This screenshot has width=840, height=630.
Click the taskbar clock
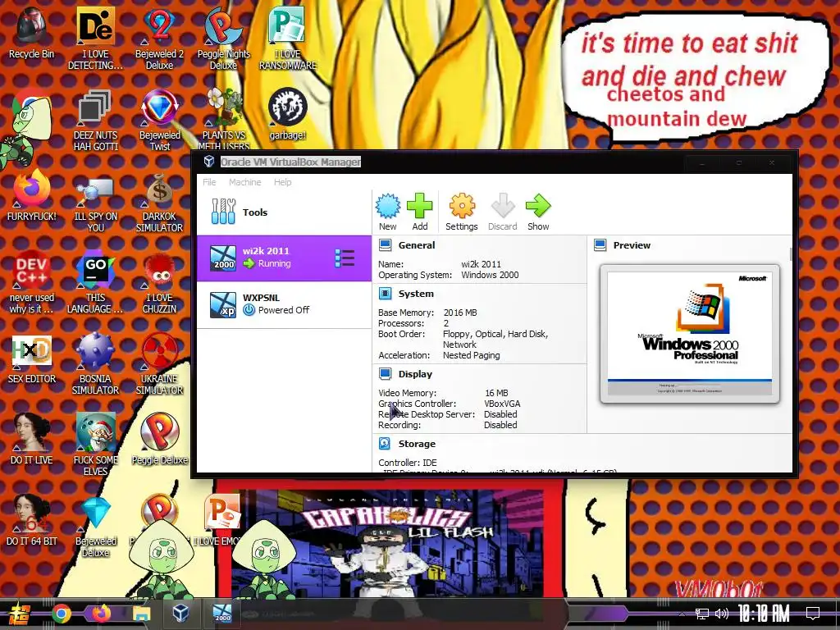(x=764, y=613)
